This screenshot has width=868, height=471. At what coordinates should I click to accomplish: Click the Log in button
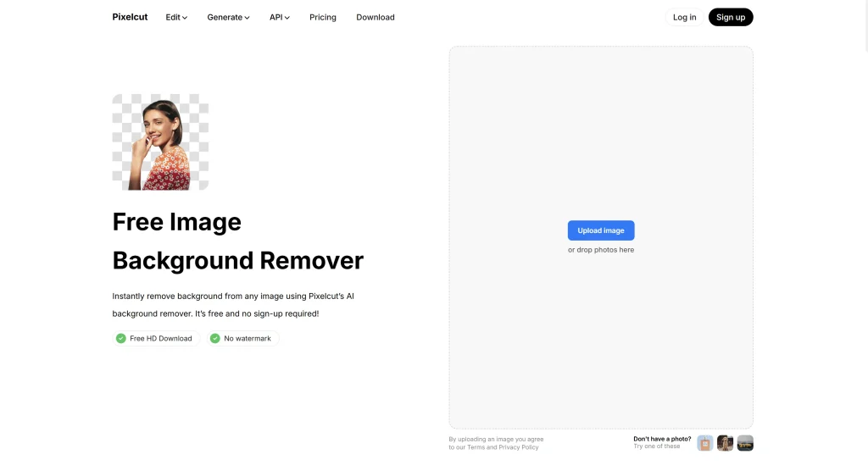coord(684,17)
